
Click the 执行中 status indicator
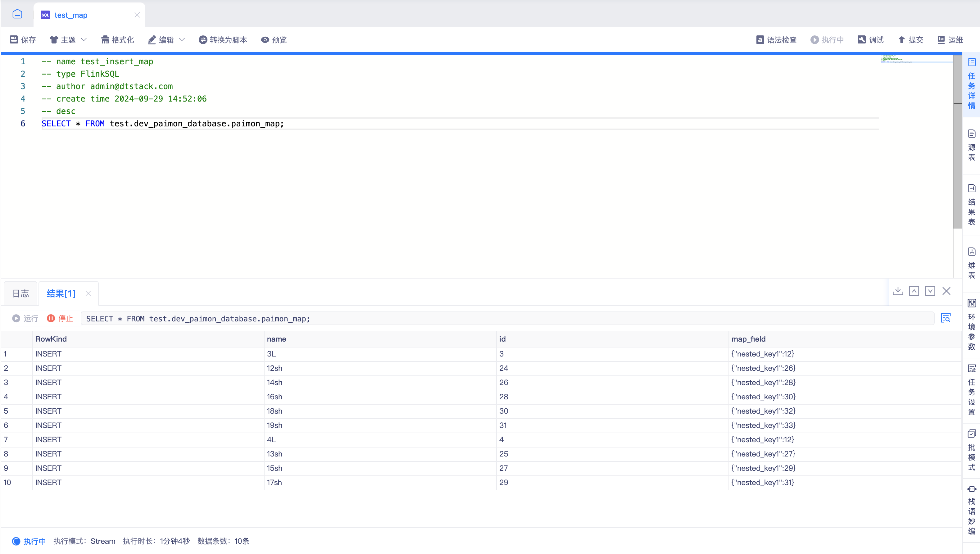click(x=29, y=541)
